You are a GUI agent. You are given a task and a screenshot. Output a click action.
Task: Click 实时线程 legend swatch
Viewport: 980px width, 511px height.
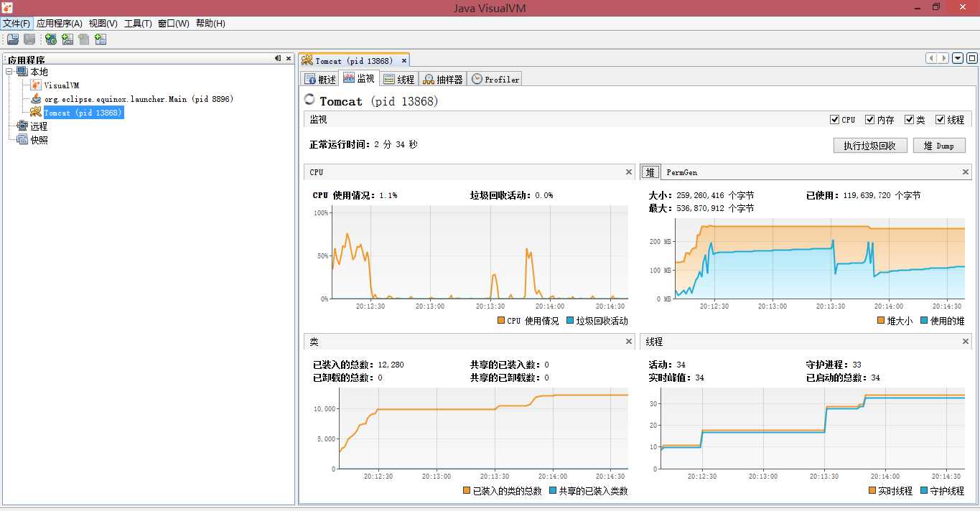tap(872, 491)
